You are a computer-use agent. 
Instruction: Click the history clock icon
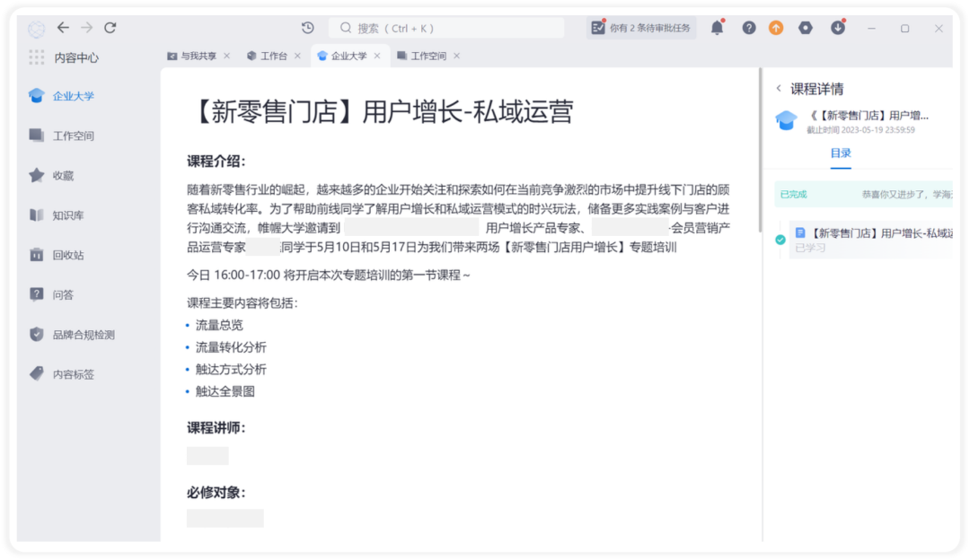307,28
